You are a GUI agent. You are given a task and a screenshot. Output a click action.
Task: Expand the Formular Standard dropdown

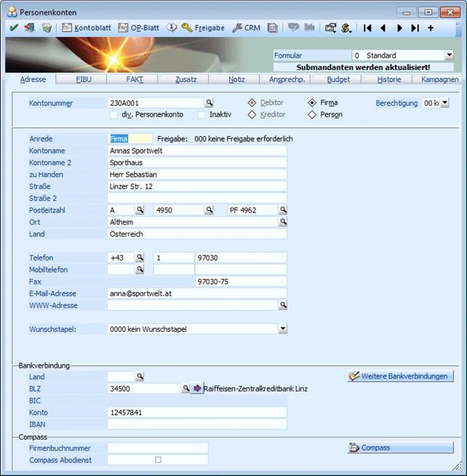click(448, 55)
